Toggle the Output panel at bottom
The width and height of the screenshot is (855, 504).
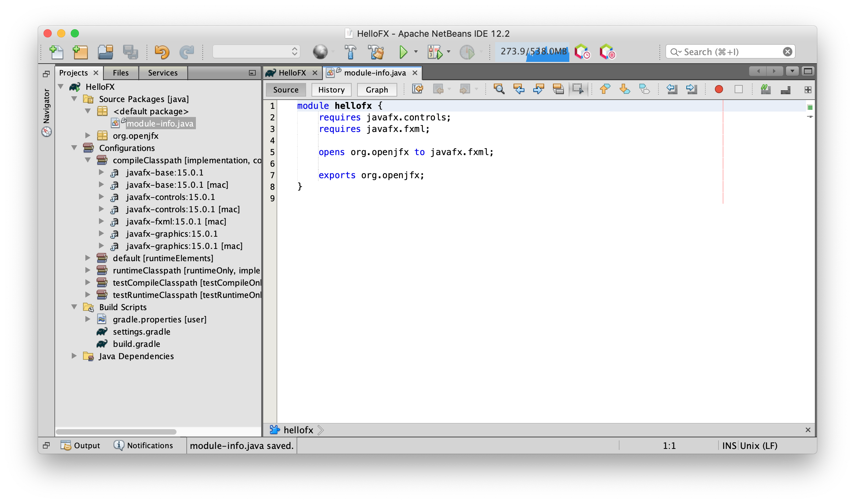coord(79,445)
